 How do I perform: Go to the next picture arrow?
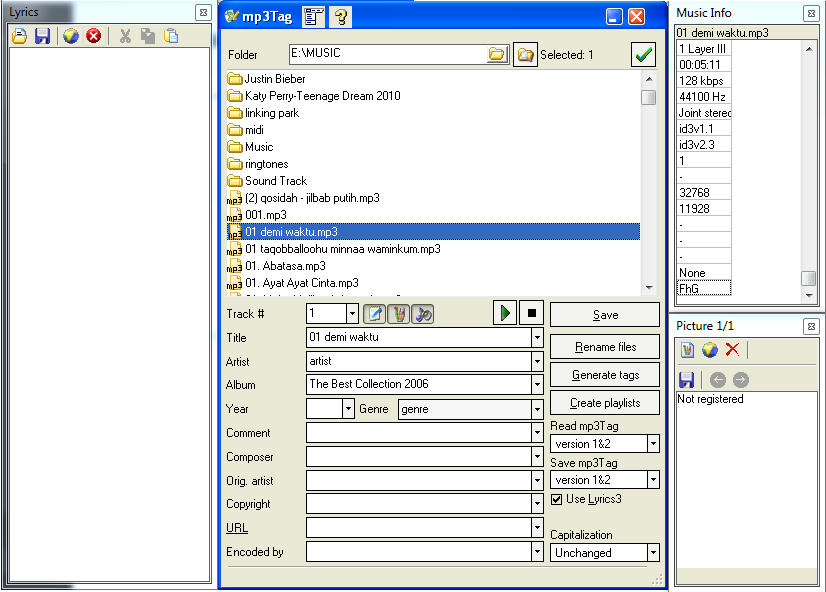[x=741, y=380]
